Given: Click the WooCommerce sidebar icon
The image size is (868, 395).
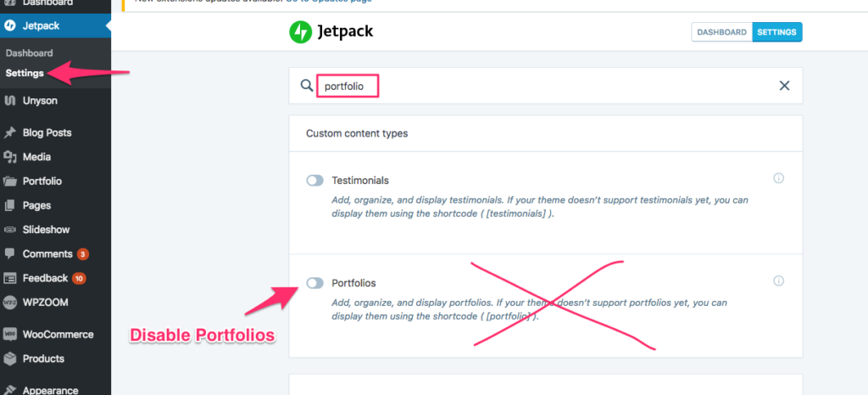Looking at the screenshot, I should tap(10, 334).
